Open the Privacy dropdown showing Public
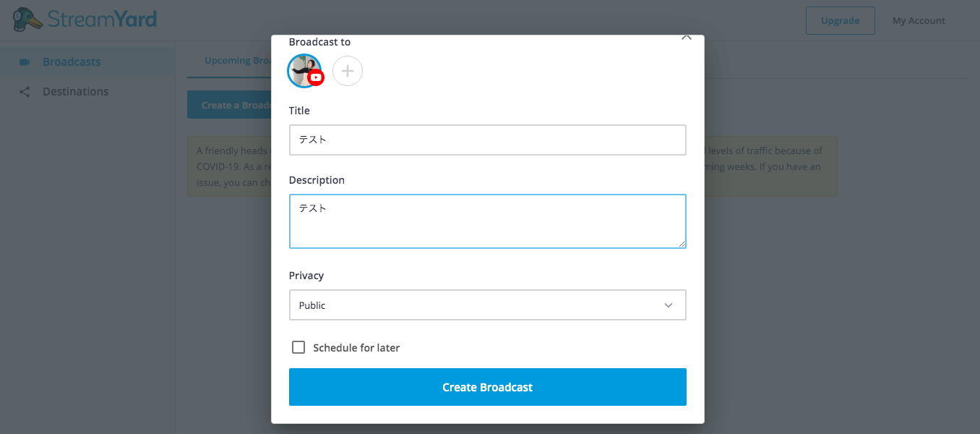This screenshot has width=980, height=434. click(488, 305)
